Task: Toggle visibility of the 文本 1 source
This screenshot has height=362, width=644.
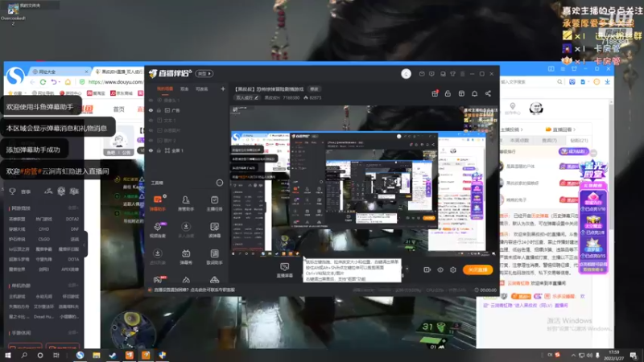Action: [x=151, y=120]
